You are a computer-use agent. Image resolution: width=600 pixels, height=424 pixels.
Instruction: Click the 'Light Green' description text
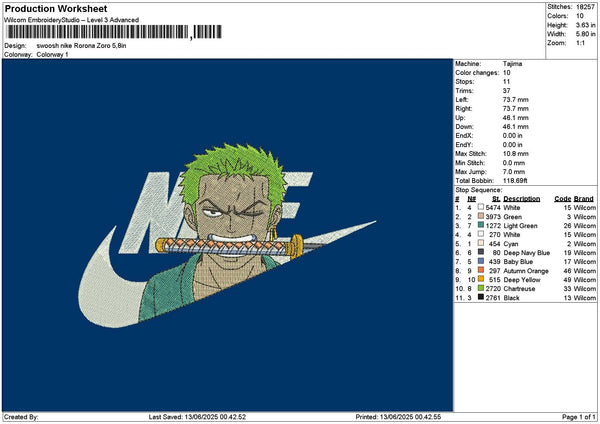pos(520,226)
